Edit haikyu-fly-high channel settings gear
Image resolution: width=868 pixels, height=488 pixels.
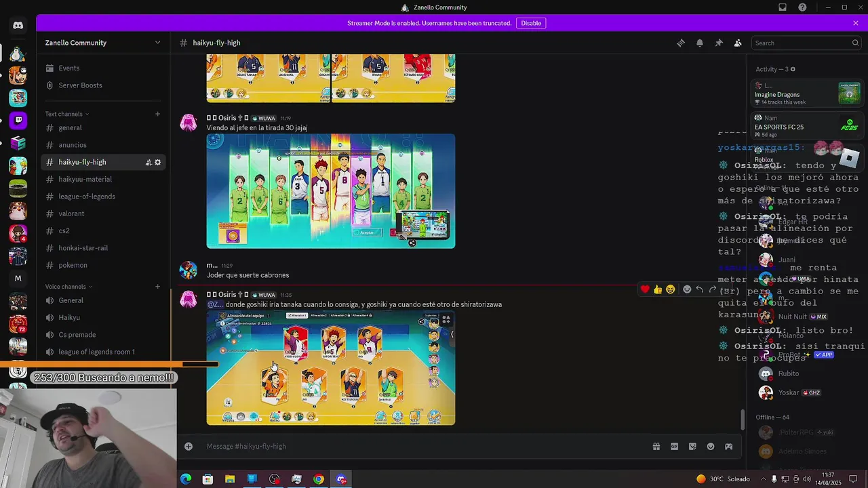[158, 162]
